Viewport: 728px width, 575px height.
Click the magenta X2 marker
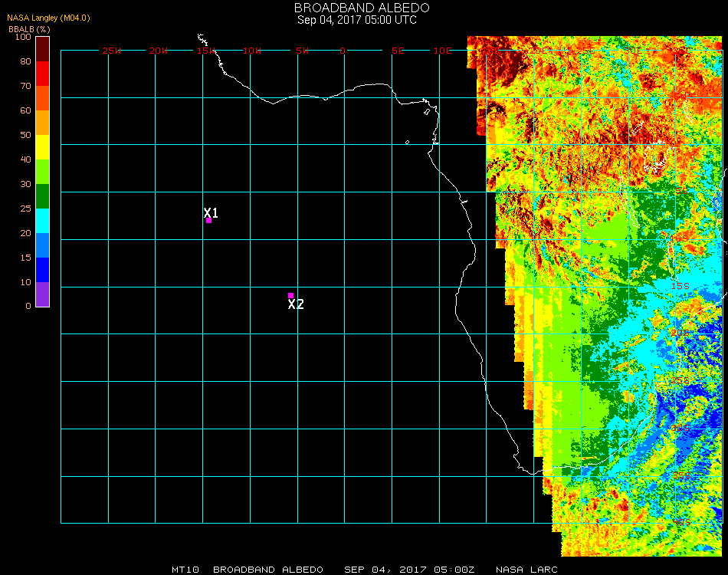(x=290, y=295)
